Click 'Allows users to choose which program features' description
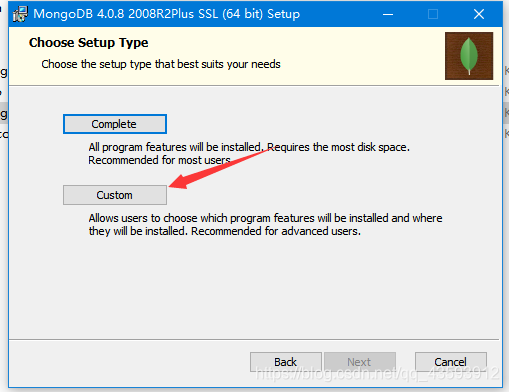 265,225
